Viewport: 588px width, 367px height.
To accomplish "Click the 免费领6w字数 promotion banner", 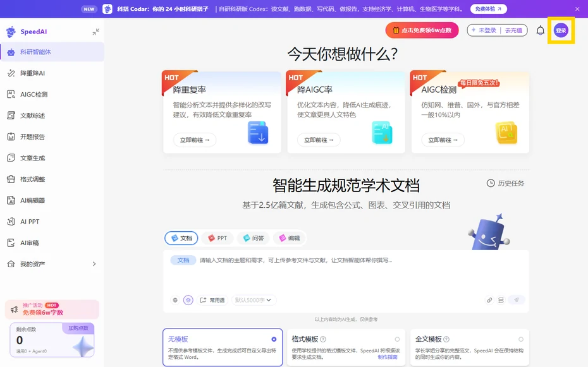I will [x=52, y=310].
